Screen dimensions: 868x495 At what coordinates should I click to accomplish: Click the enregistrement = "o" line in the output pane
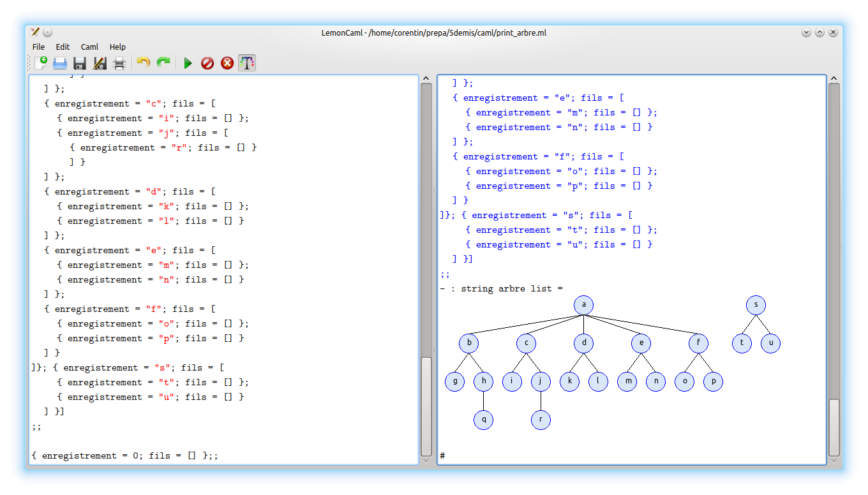click(561, 171)
